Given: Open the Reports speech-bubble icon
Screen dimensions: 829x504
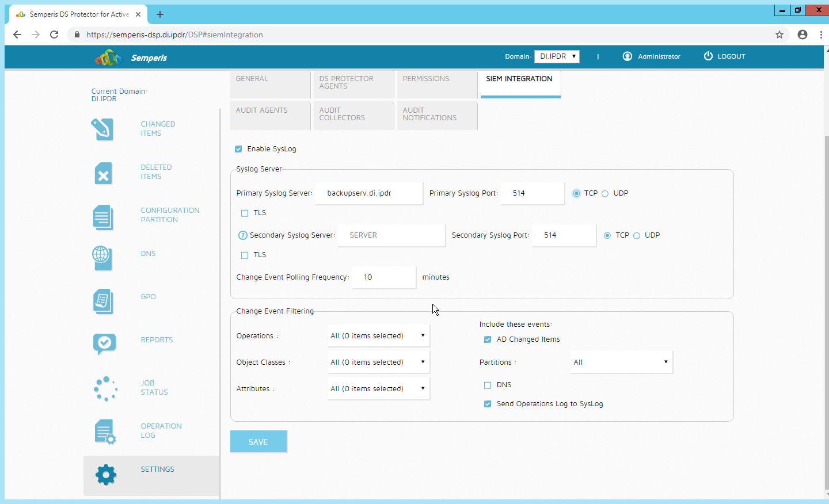Looking at the screenshot, I should pos(104,343).
